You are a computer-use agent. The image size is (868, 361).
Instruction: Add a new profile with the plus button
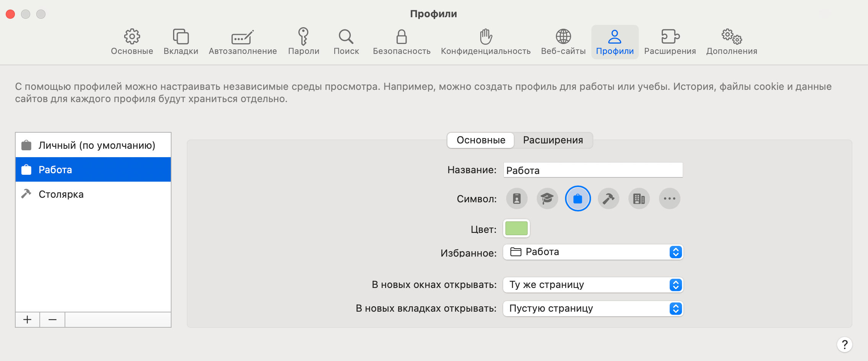(28, 320)
